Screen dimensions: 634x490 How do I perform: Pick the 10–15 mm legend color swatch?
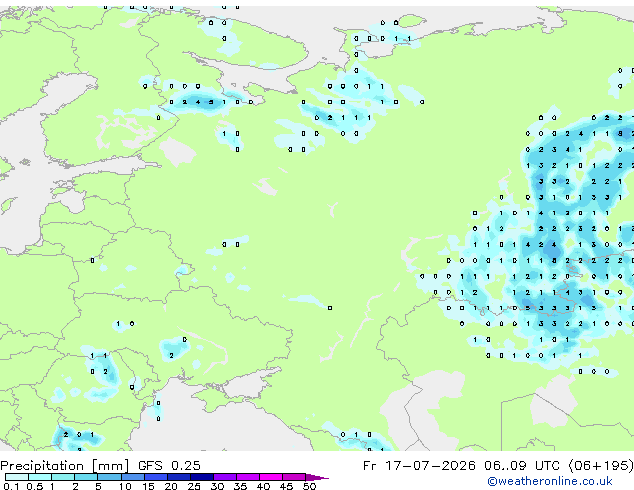click(133, 477)
